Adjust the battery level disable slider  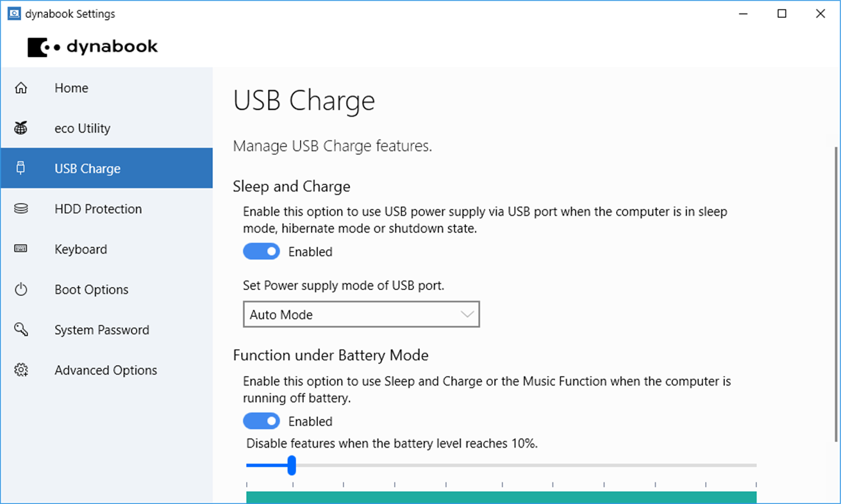[292, 465]
